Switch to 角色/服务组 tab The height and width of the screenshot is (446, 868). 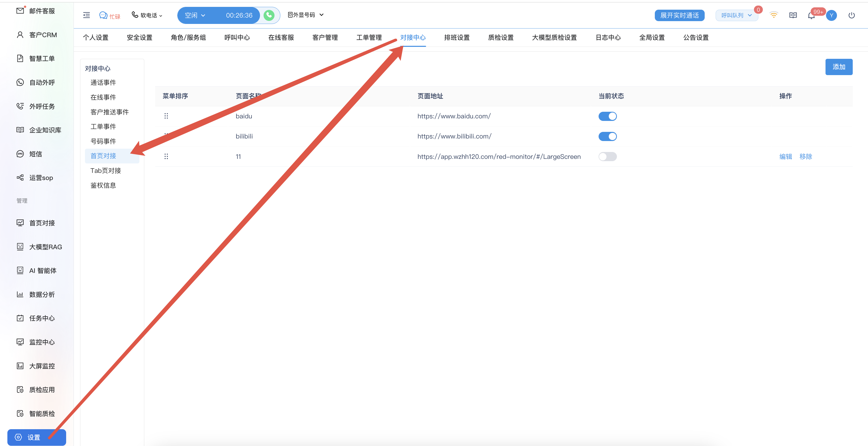pyautogui.click(x=188, y=37)
